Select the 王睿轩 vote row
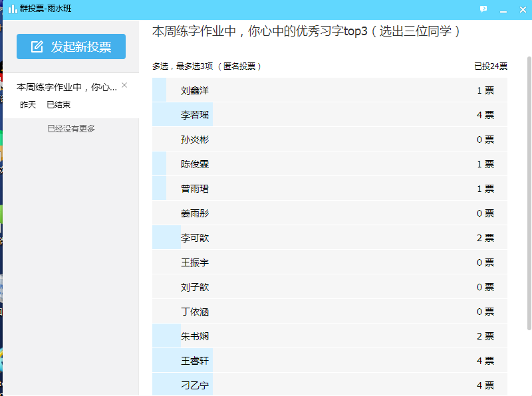This screenshot has height=396, width=532. click(x=330, y=361)
